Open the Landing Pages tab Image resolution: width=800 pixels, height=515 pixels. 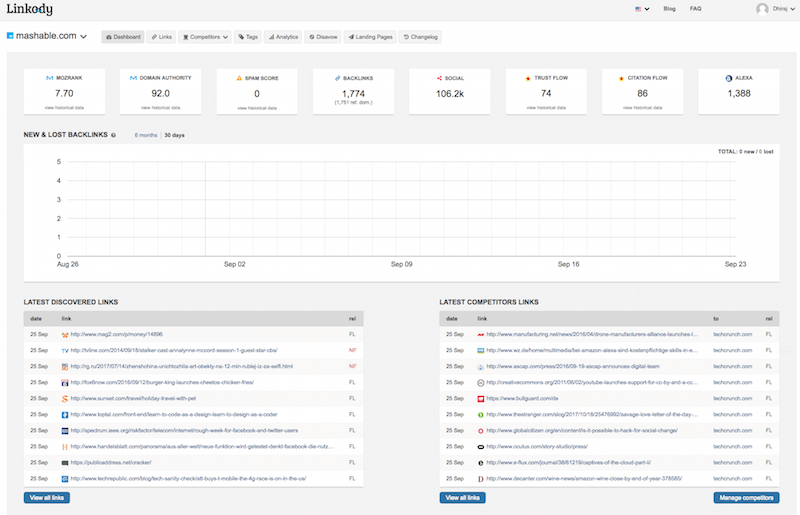click(x=370, y=37)
